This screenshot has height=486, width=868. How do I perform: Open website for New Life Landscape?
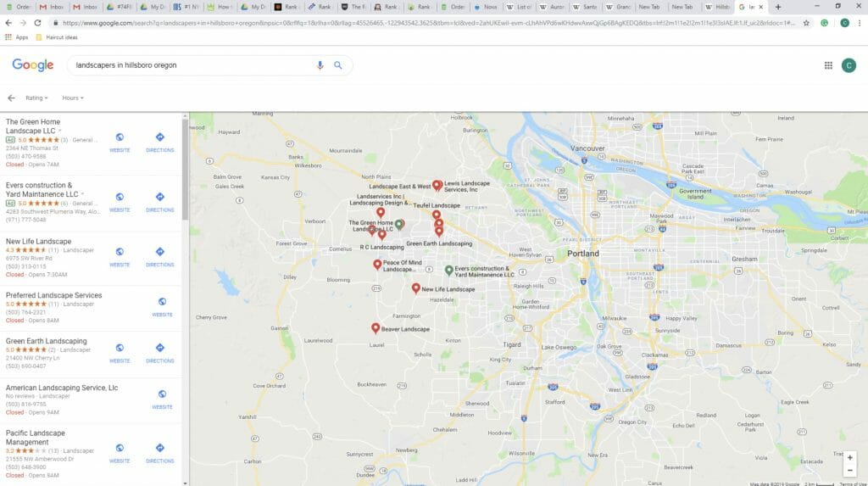[x=120, y=256]
